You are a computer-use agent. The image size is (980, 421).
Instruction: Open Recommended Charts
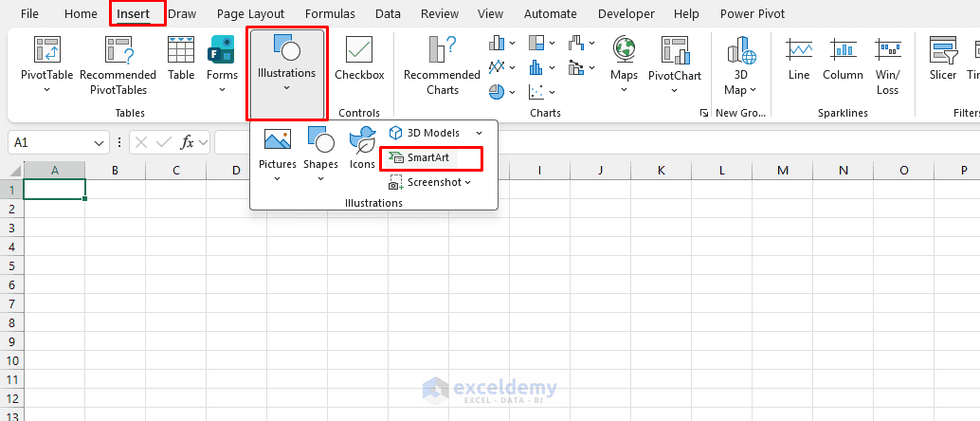(442, 64)
